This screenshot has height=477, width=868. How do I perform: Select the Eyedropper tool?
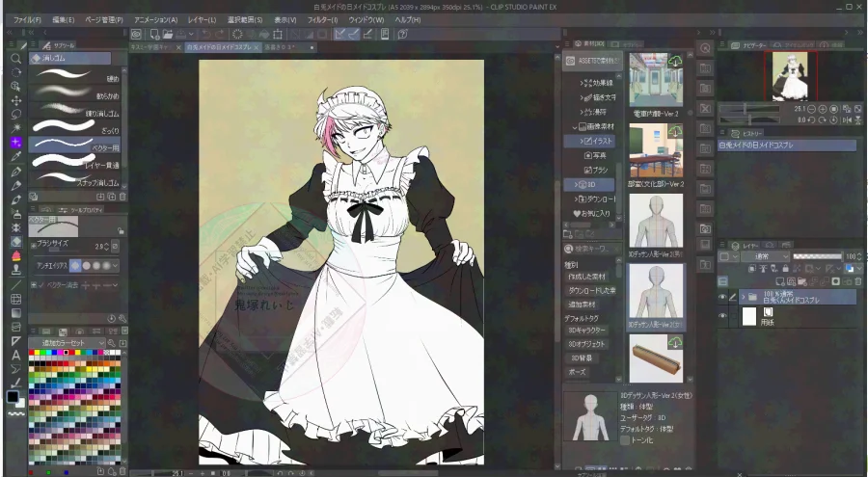(x=16, y=157)
